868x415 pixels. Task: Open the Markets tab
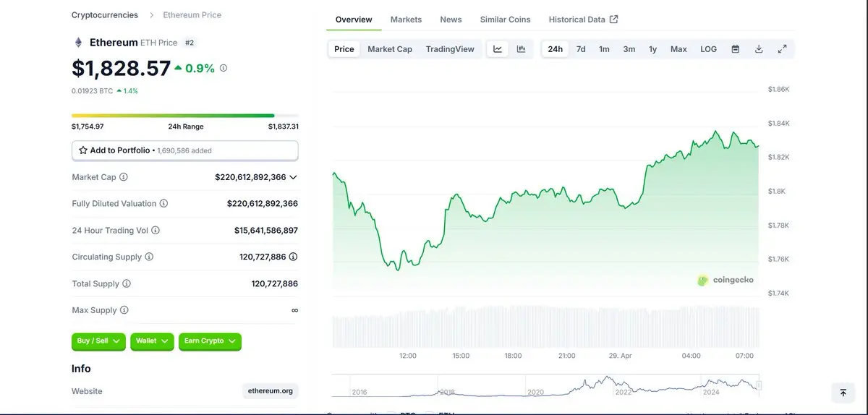point(406,20)
